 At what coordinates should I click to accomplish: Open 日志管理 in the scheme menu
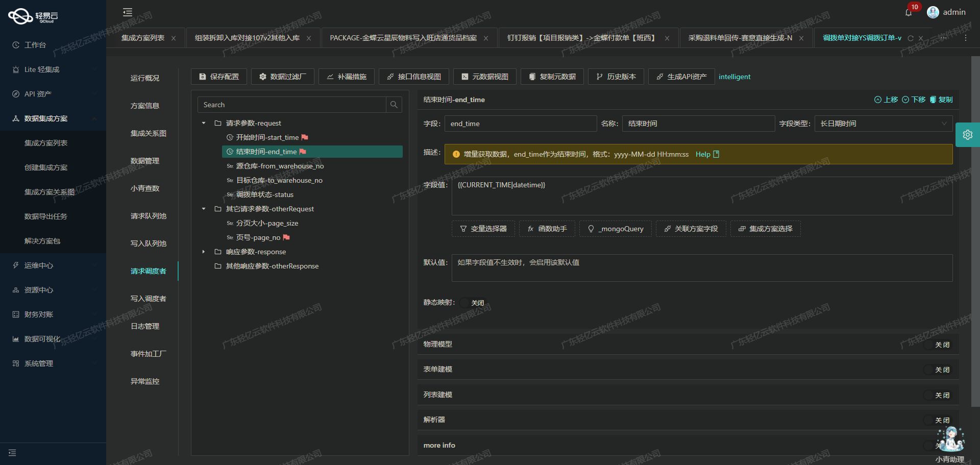coord(145,326)
